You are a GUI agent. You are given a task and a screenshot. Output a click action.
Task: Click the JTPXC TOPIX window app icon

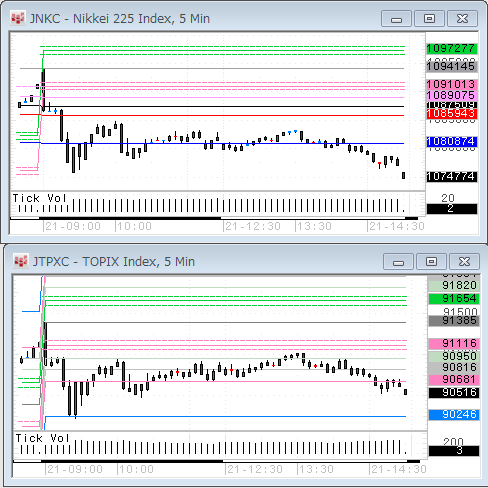coord(20,261)
